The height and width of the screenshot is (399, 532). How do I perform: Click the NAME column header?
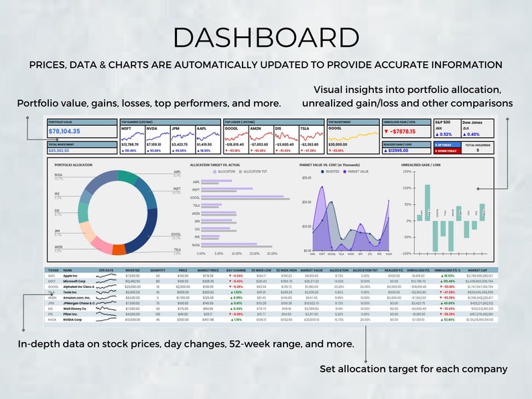(x=68, y=270)
